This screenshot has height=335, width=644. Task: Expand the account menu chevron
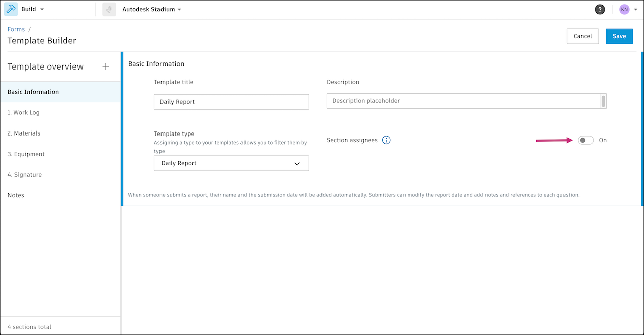[636, 9]
